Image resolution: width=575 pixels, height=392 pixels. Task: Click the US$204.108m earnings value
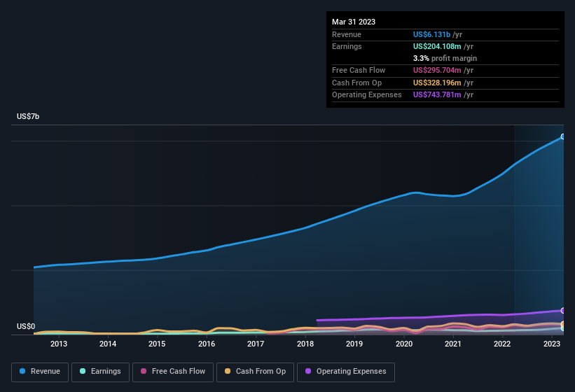point(437,46)
